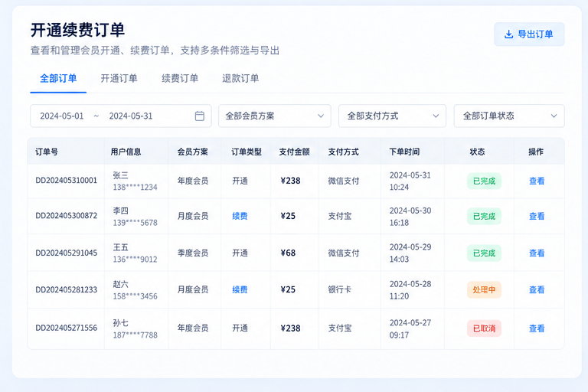Click order number DD202405271556
This screenshot has height=392, width=588.
[67, 328]
